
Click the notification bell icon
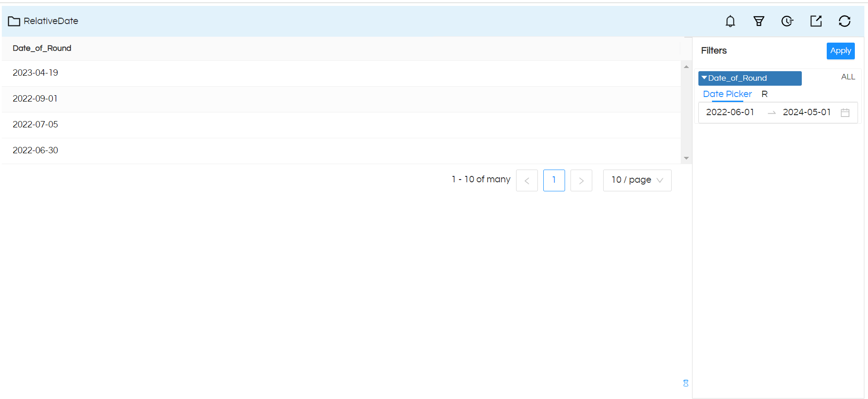click(x=730, y=21)
